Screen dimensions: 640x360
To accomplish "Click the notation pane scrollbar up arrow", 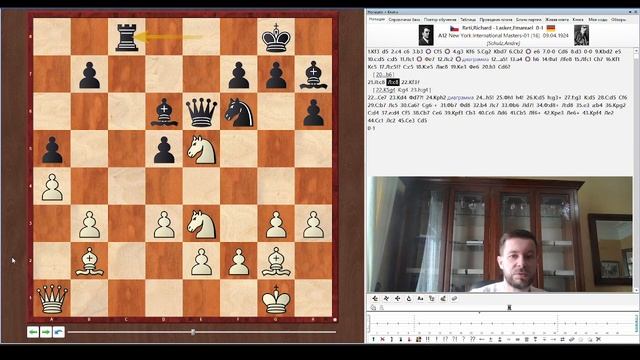I will (636, 51).
